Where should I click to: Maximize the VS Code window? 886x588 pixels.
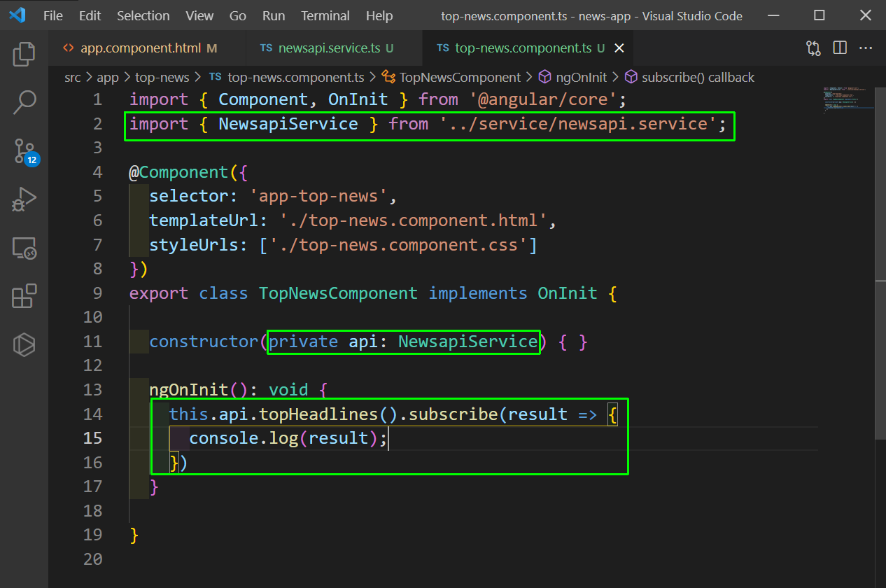[x=820, y=15]
